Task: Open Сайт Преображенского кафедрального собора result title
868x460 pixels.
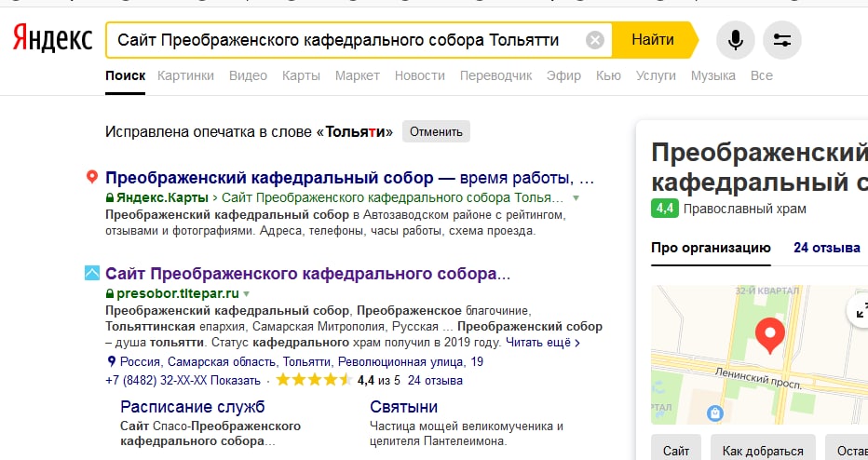Action: (x=307, y=274)
